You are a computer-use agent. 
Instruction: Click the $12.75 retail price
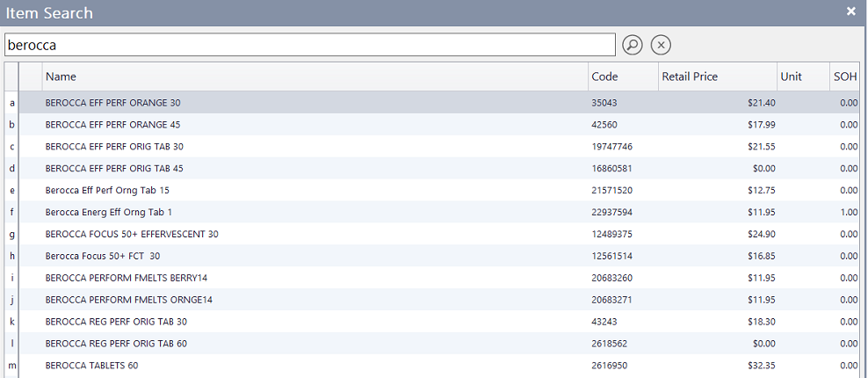(x=763, y=191)
